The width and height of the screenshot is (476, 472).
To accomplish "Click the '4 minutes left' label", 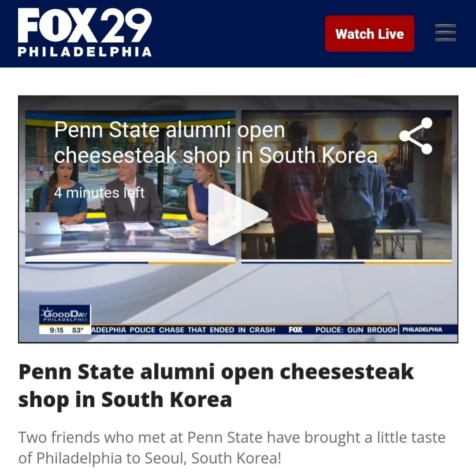I will point(99,193).
